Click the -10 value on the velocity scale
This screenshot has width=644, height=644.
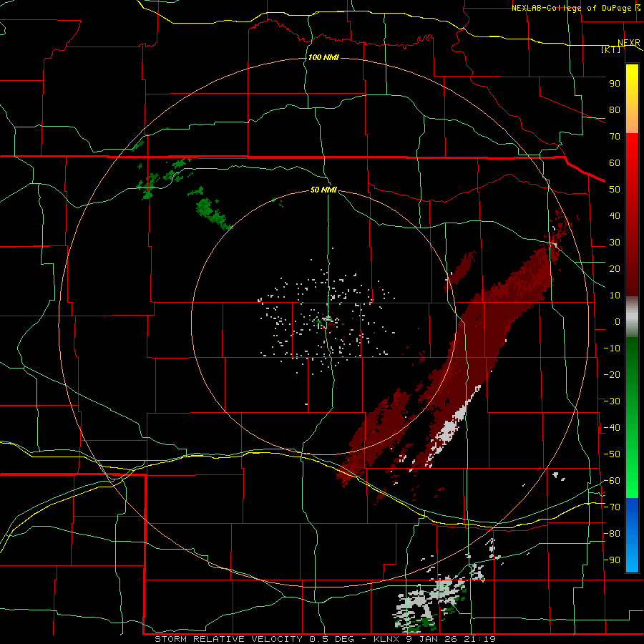(x=612, y=348)
